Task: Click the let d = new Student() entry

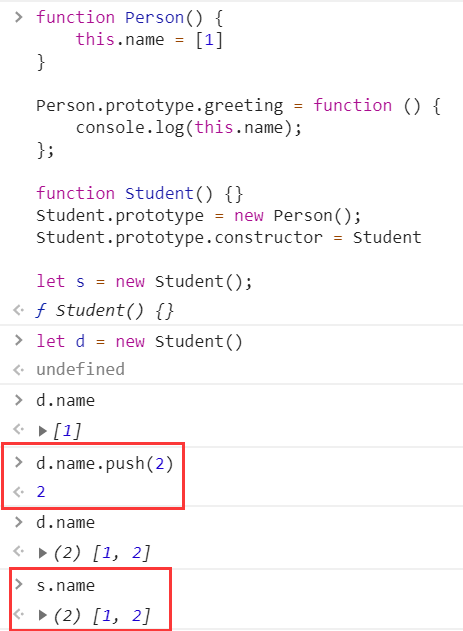Action: pos(139,342)
